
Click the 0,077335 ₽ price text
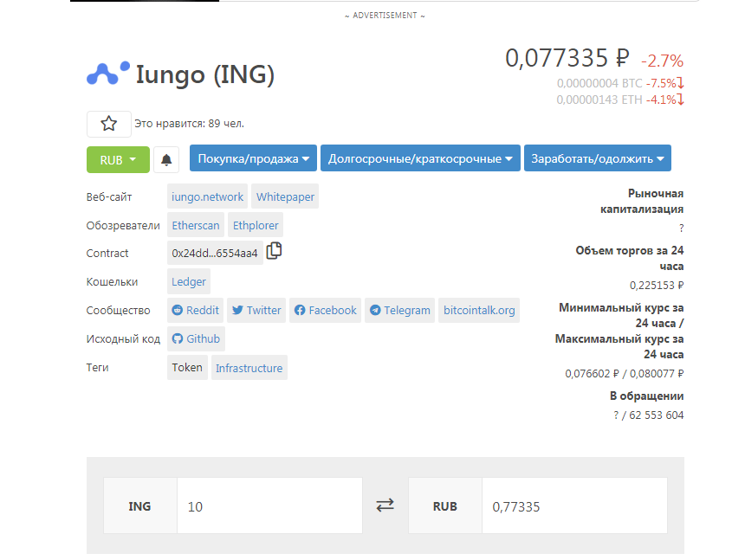coord(567,58)
